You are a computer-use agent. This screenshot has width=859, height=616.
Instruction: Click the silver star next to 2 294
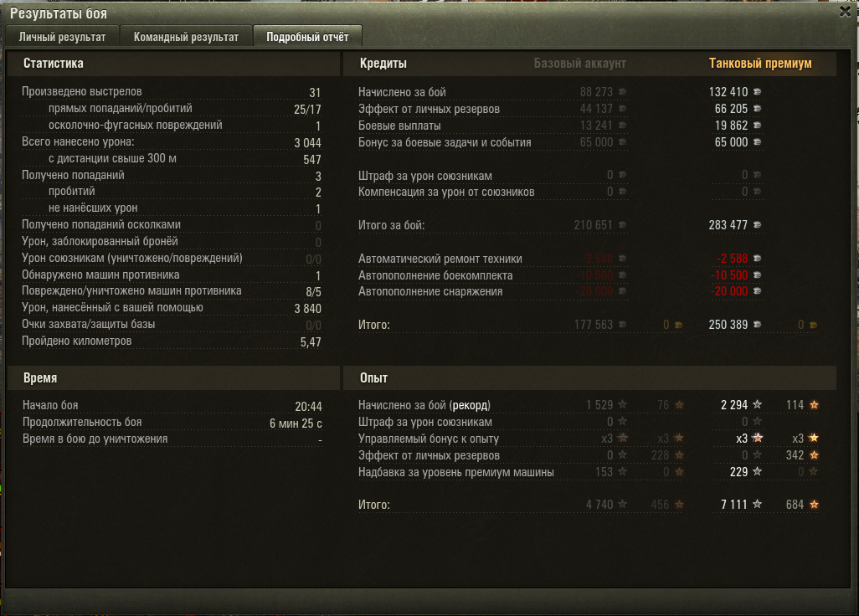point(757,404)
